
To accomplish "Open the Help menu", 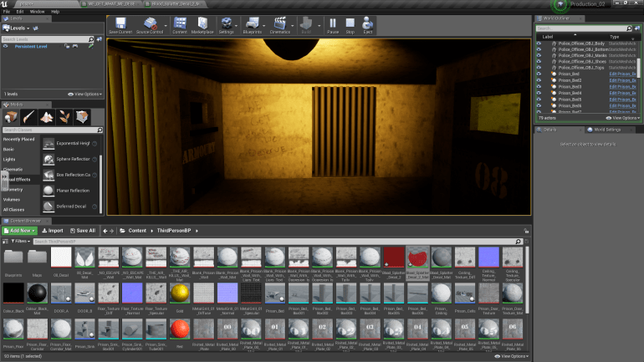I will point(55,12).
